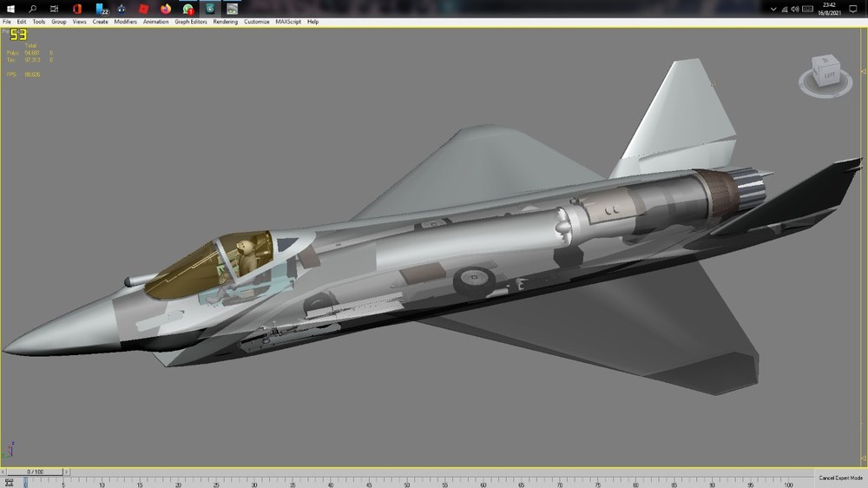
Task: Open the mini curve editor icon
Action: tap(9, 483)
